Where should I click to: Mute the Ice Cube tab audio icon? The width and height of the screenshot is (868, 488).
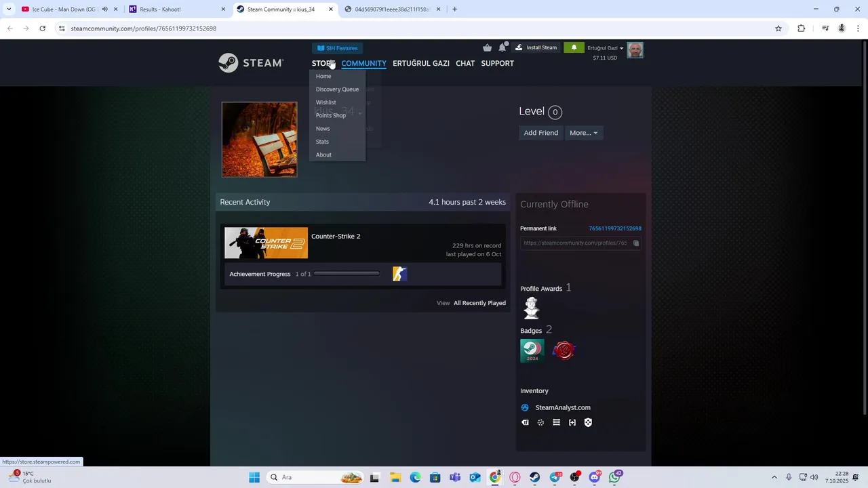(x=104, y=9)
